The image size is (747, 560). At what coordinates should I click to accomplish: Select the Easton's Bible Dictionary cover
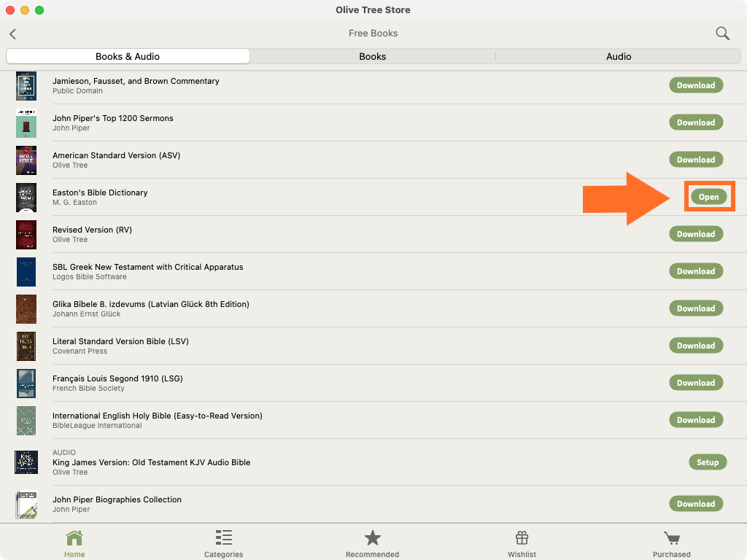[x=26, y=197]
